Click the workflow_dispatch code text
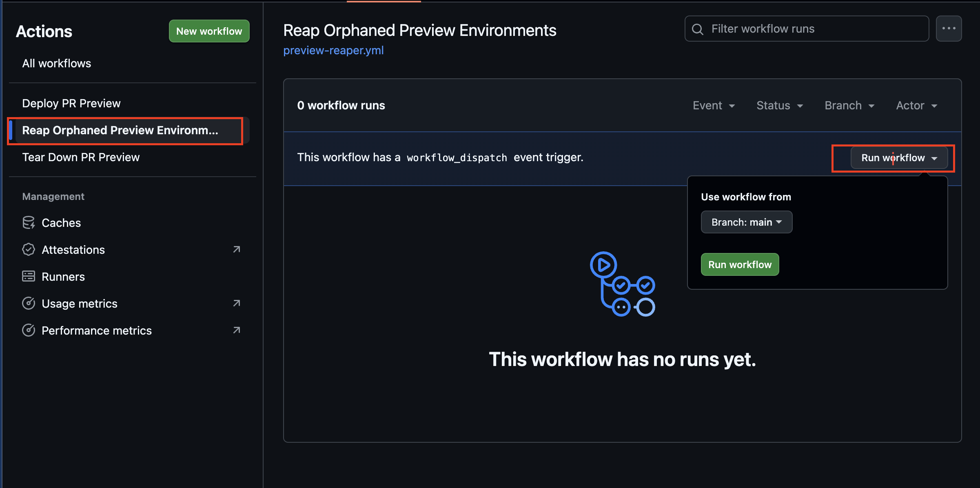This screenshot has width=980, height=488. point(457,158)
